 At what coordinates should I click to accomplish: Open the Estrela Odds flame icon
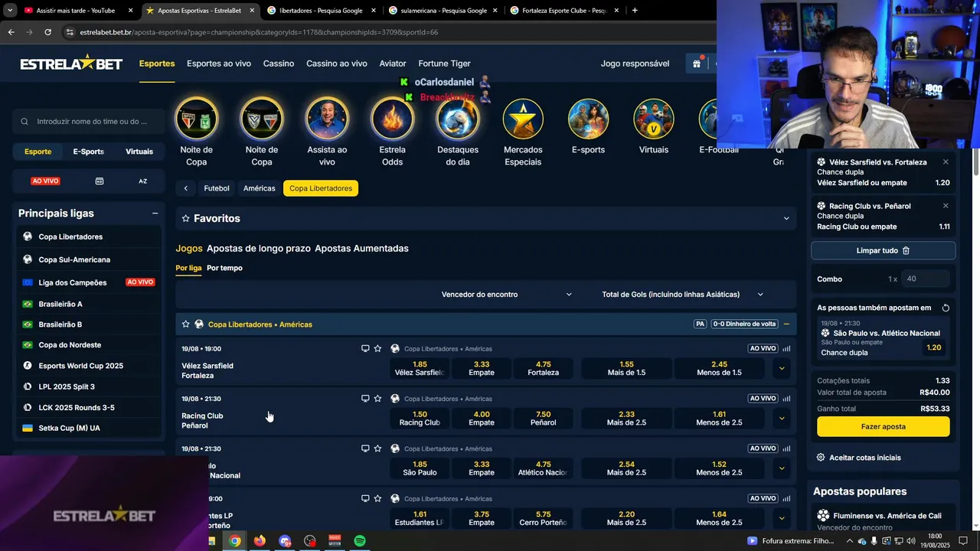pyautogui.click(x=392, y=119)
